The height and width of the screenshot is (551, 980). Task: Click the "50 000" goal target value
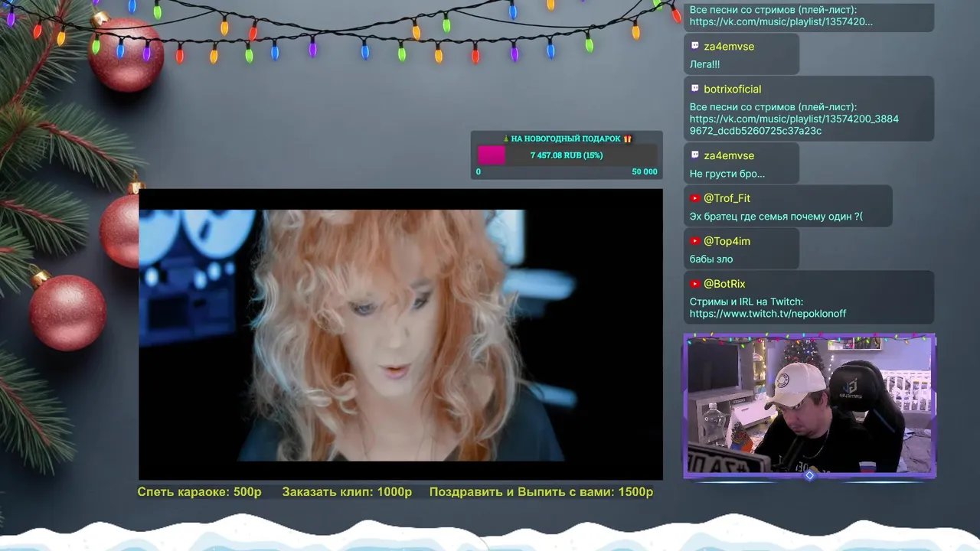pyautogui.click(x=645, y=172)
